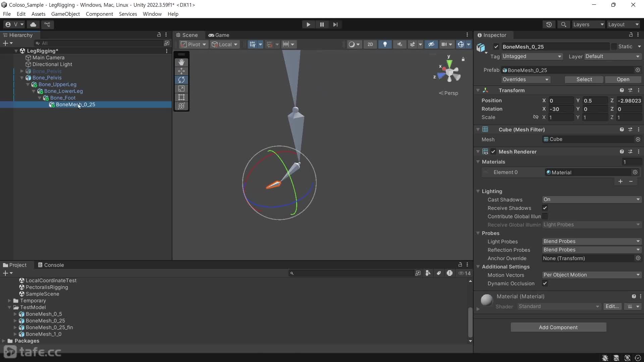
Task: Disable Dynamic Occlusion checkbox
Action: 545,284
